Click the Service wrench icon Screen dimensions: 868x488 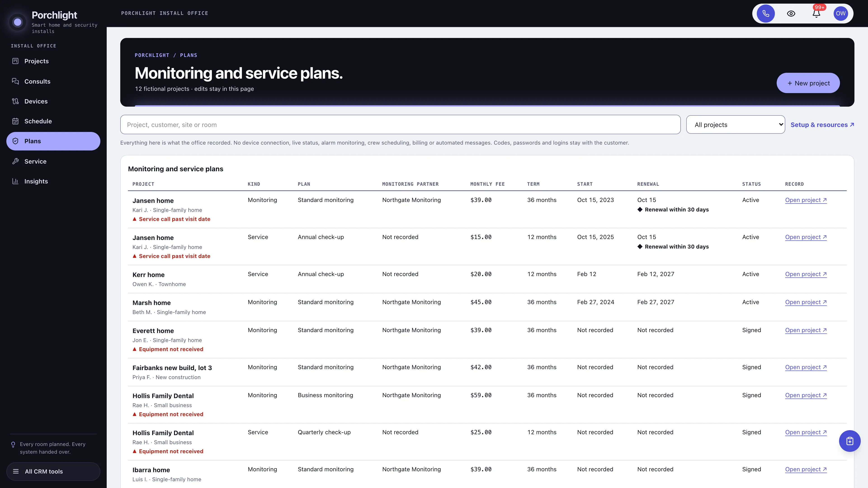[x=15, y=161]
